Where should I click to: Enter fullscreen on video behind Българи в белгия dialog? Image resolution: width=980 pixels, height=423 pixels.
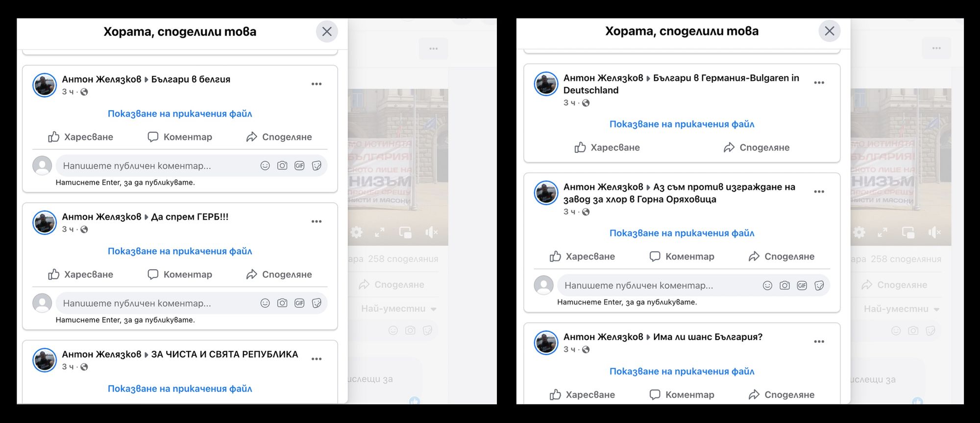[380, 232]
